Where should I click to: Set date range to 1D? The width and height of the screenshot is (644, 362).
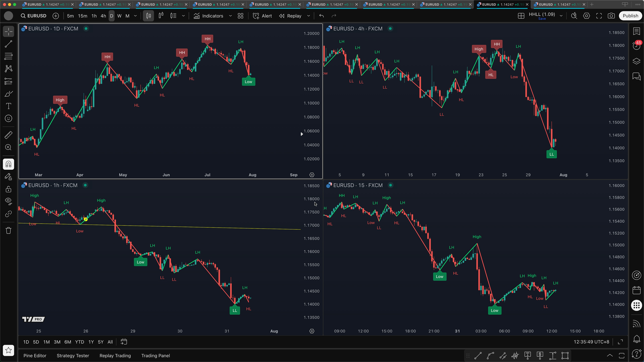(26, 342)
